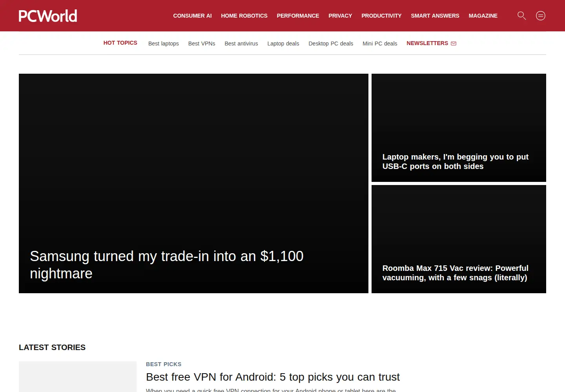
Task: Click the newsletters envelope icon
Action: pyautogui.click(x=454, y=44)
